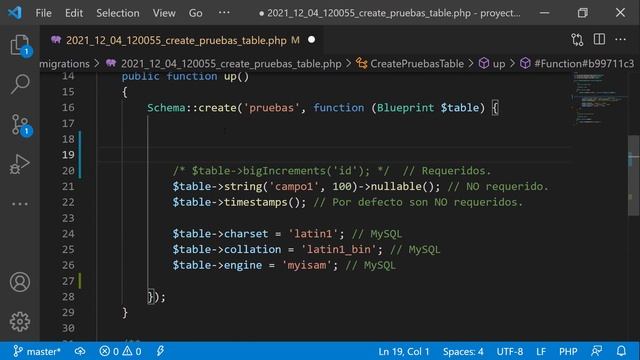The image size is (640, 360).
Task: Click 'Blueprint' type on line 16
Action: pyautogui.click(x=405, y=108)
